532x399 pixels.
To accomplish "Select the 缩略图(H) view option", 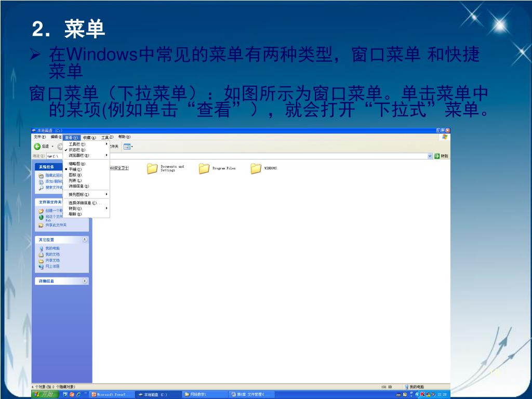I will pyautogui.click(x=87, y=164).
